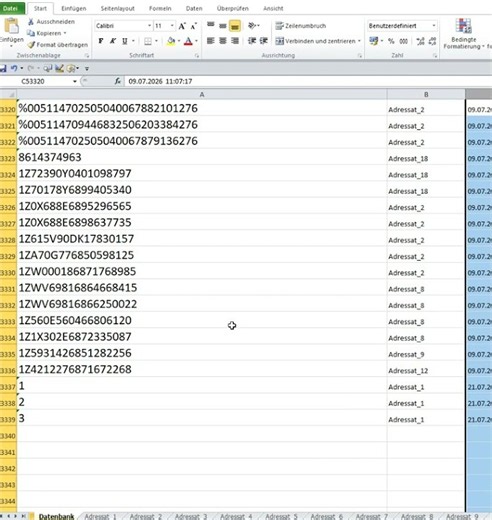Click the name box showing C53320

click(33, 81)
